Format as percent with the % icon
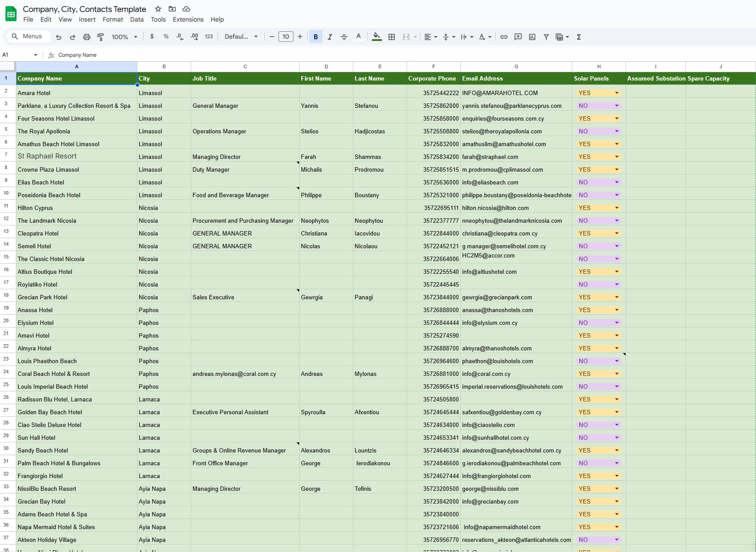Viewport: 756px width, 552px height. [166, 37]
